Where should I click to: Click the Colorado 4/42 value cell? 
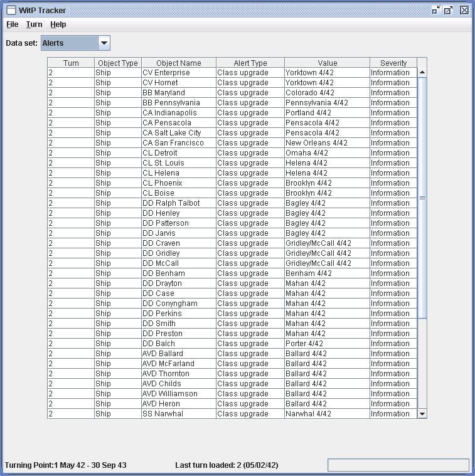pyautogui.click(x=327, y=93)
